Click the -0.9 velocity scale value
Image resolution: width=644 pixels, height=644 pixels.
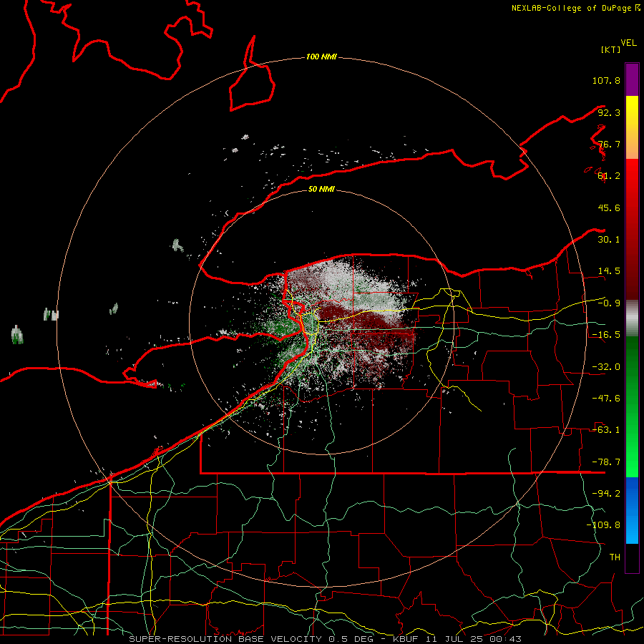tap(609, 303)
